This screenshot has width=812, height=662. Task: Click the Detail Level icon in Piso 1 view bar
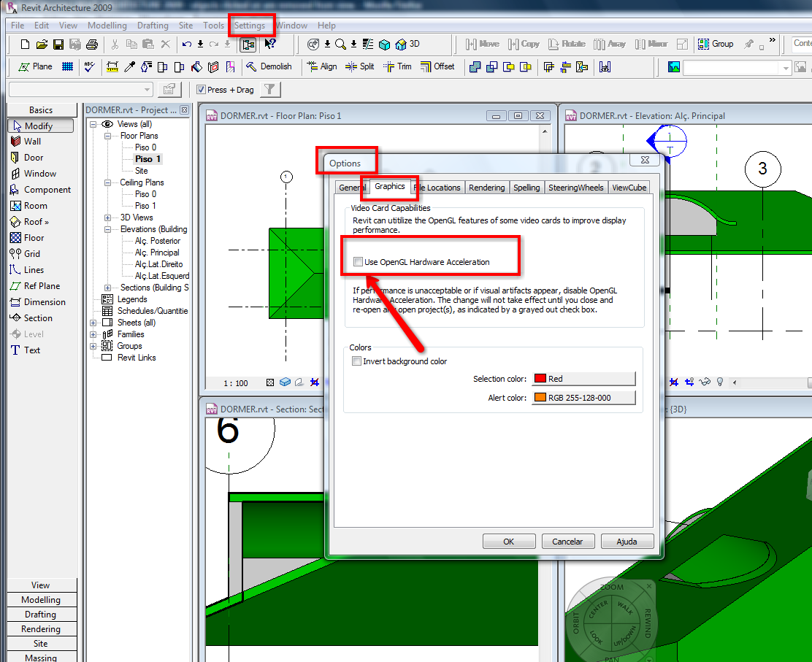(x=269, y=382)
